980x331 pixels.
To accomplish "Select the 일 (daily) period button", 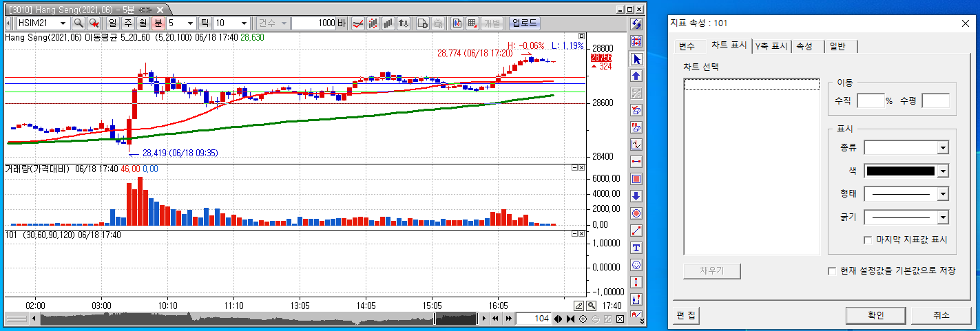I will click(x=112, y=23).
